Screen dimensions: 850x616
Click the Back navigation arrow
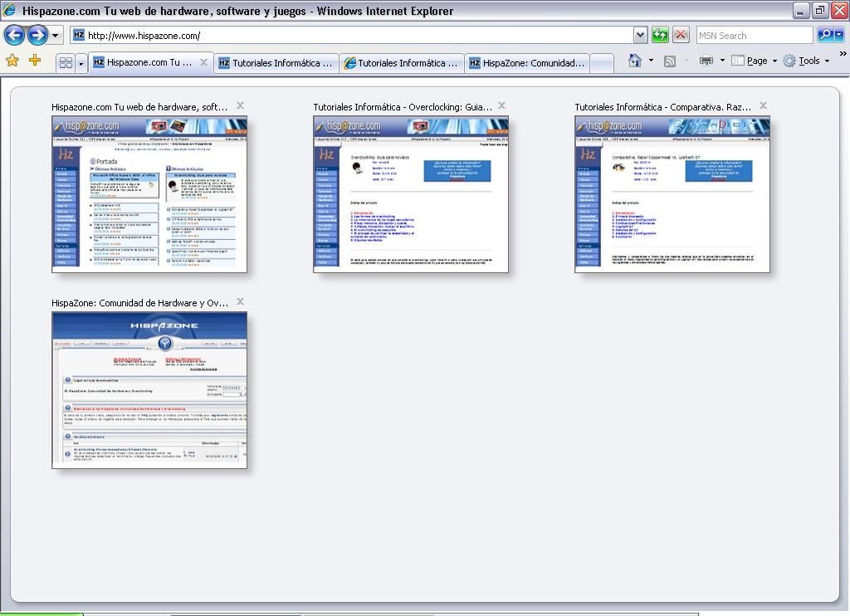point(14,35)
